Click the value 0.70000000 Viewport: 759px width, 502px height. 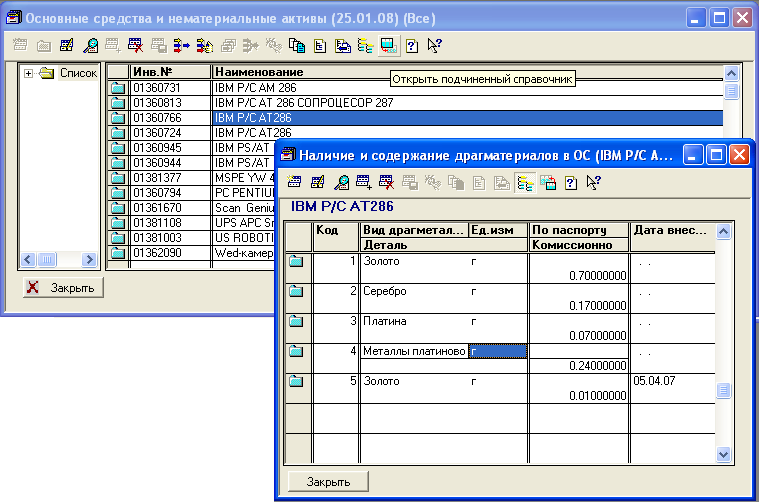pyautogui.click(x=598, y=276)
